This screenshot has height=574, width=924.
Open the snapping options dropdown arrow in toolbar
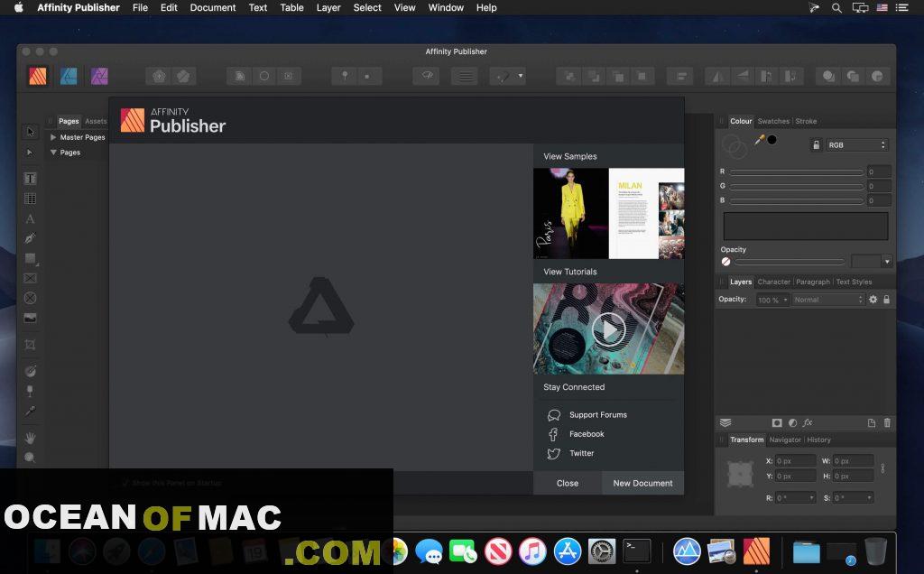(x=521, y=76)
